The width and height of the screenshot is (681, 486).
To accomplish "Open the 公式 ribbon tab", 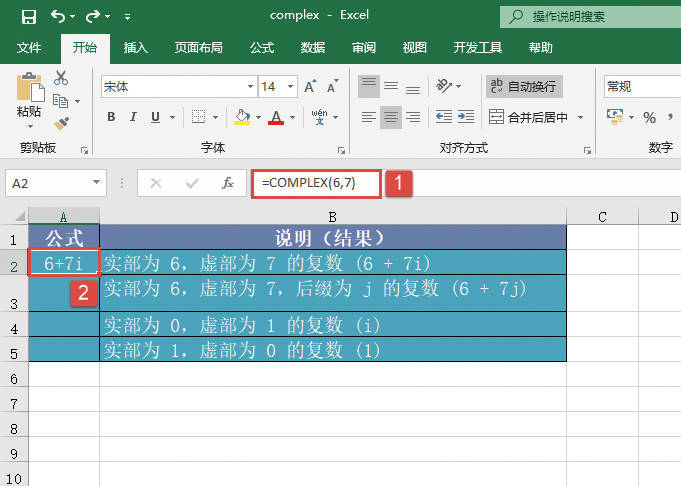I will (261, 47).
